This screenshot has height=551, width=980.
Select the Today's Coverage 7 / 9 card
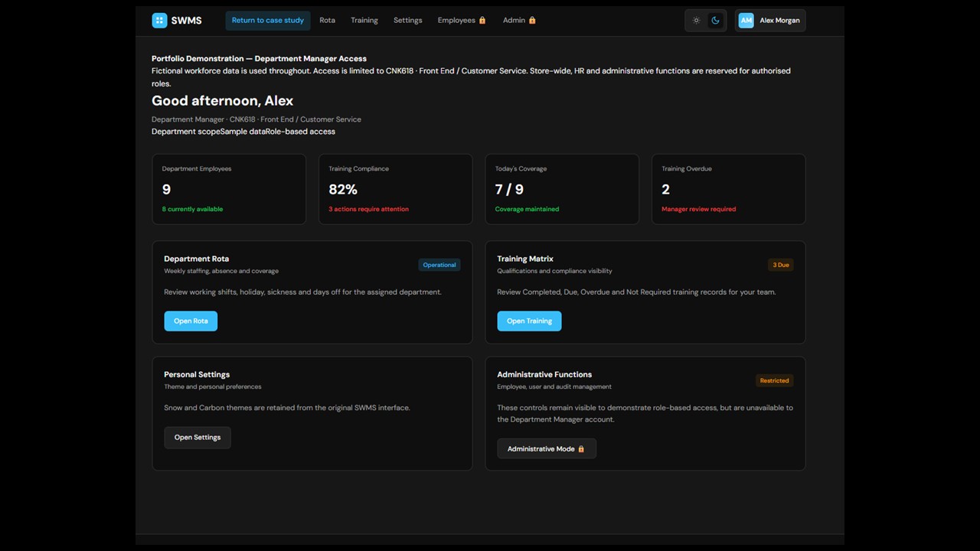(562, 189)
